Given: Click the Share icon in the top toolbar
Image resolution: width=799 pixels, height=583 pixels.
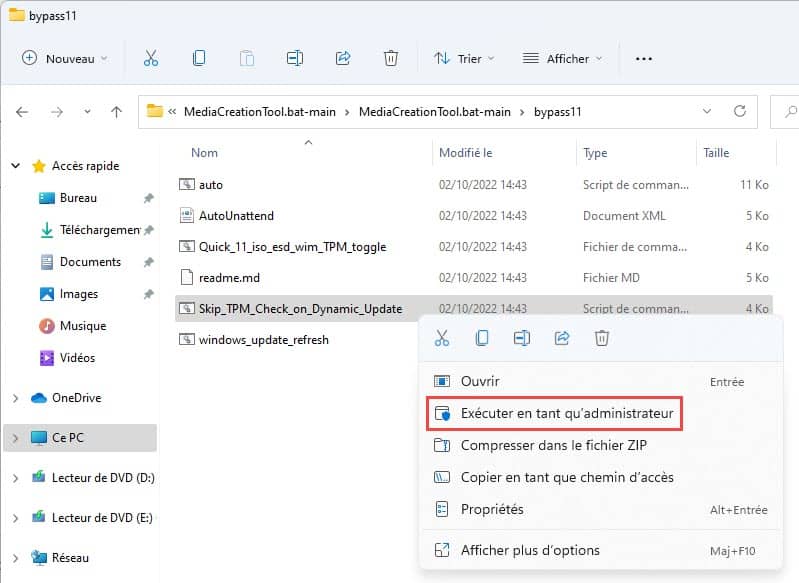Looking at the screenshot, I should point(343,59).
